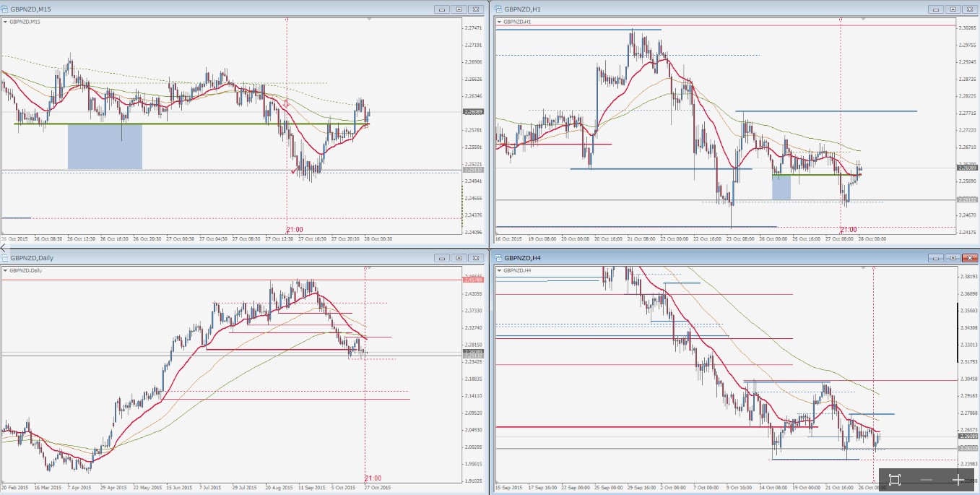Viewport: 980px width, 495px height.
Task: Minimize the GBPNZD,Daily chart window
Action: coord(442,257)
